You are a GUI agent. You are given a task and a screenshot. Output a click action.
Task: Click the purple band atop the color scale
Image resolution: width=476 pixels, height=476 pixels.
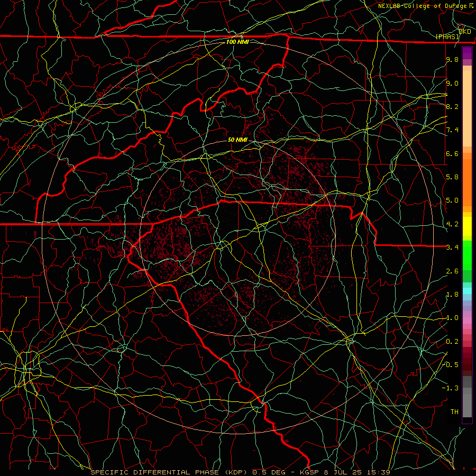pyautogui.click(x=467, y=53)
